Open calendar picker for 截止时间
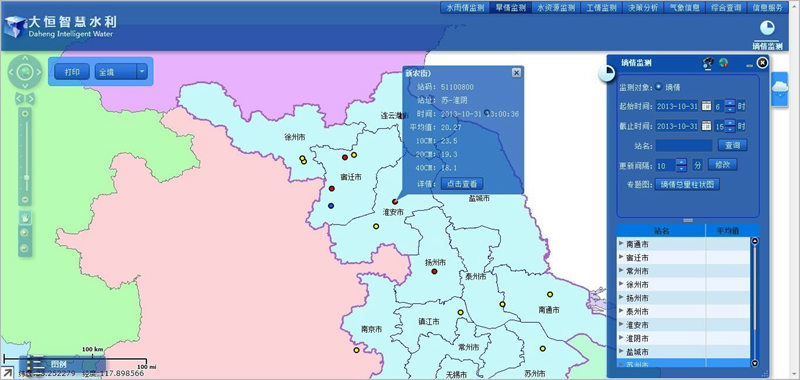 click(706, 125)
